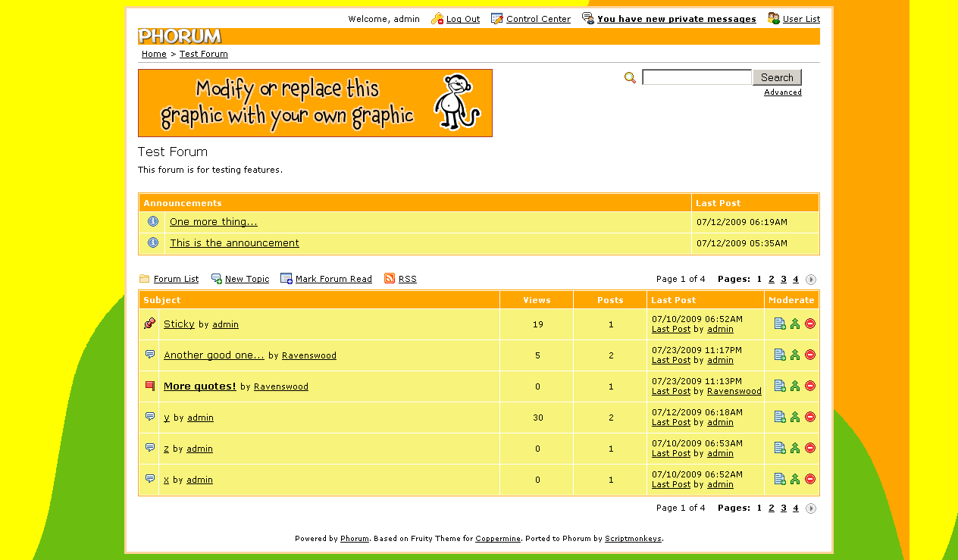This screenshot has width=958, height=560.
Task: Click next page arrow in the top pagination
Action: 811,280
